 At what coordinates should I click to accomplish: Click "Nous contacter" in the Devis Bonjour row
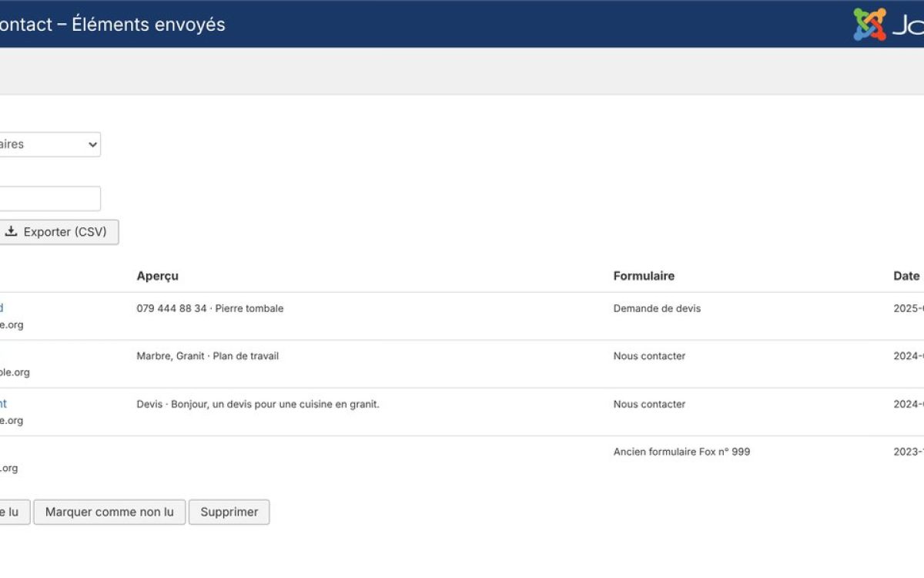649,404
